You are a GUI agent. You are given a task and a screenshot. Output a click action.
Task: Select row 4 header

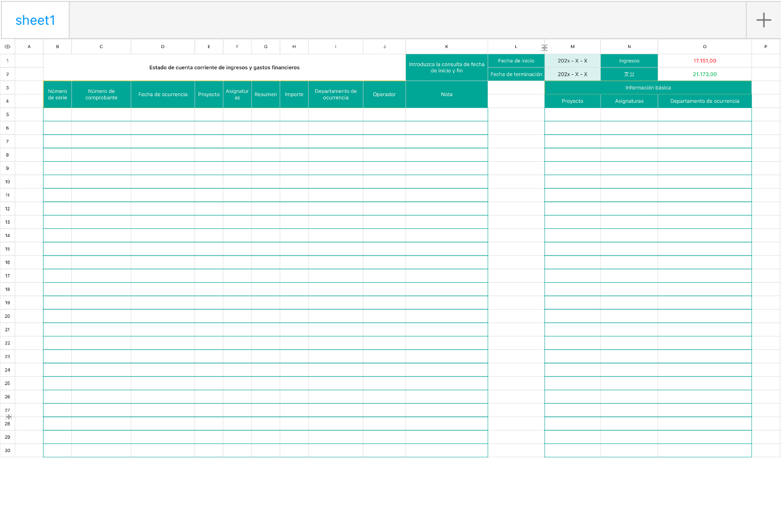8,101
